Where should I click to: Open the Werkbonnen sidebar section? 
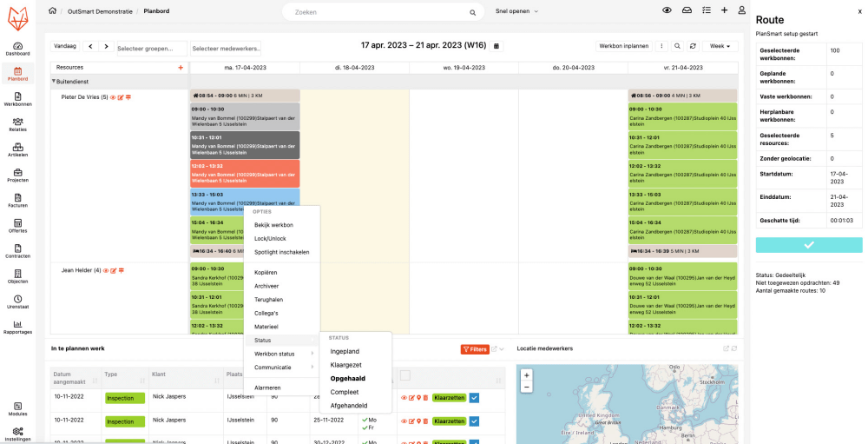(17, 97)
